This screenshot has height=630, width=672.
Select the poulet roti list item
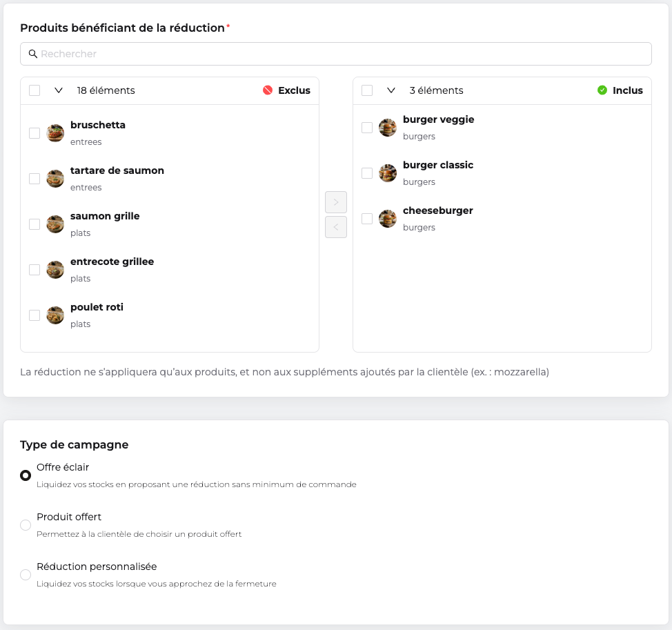click(170, 315)
